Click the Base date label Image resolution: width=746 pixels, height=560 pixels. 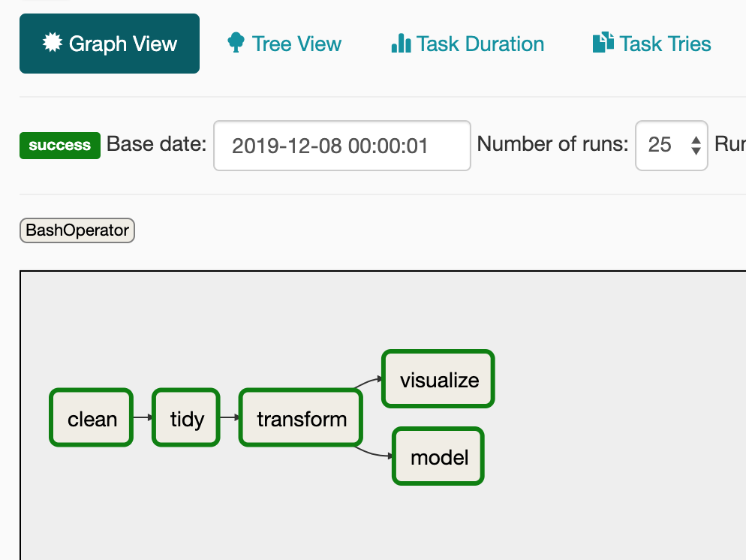click(157, 143)
